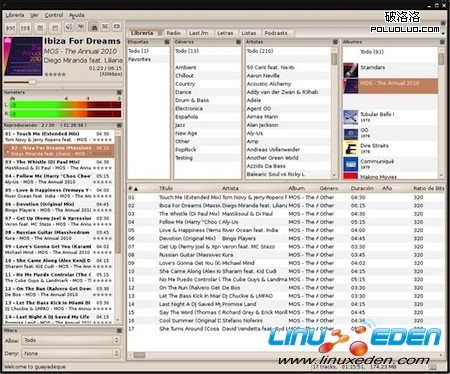Toggle random shuffle playback

[105, 27]
